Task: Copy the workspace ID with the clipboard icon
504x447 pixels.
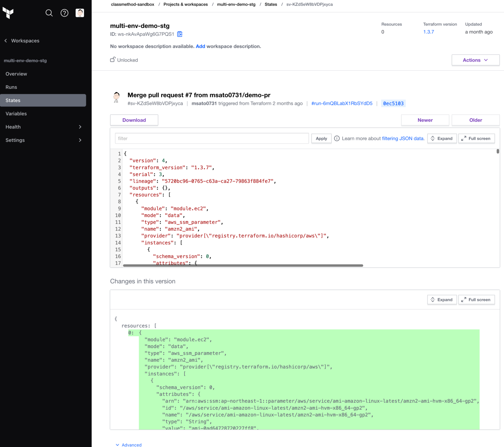Action: 179,34
